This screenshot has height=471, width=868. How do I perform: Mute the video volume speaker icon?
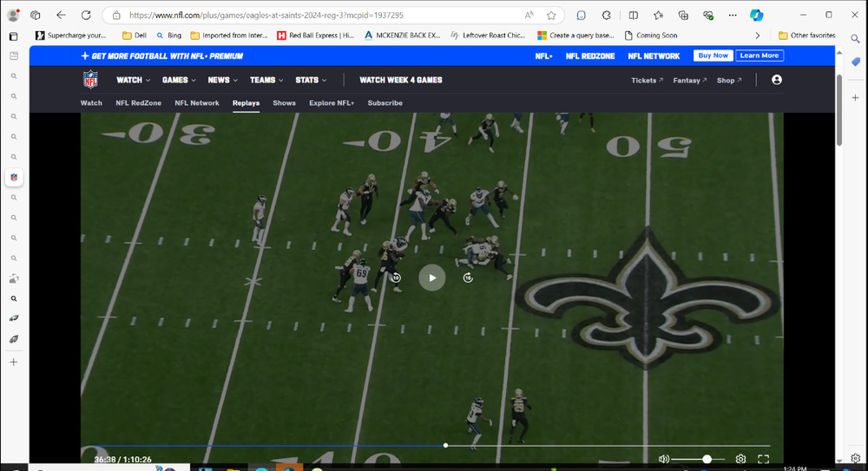click(664, 459)
